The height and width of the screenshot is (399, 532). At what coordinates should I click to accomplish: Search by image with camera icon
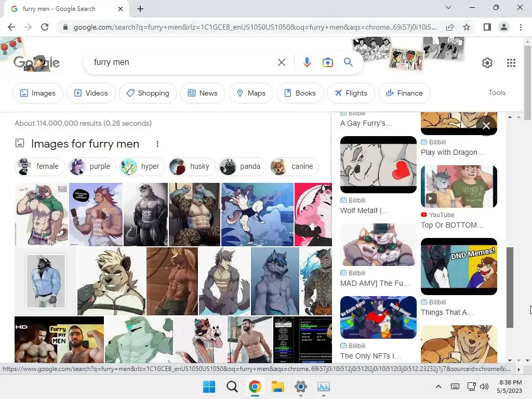point(327,62)
